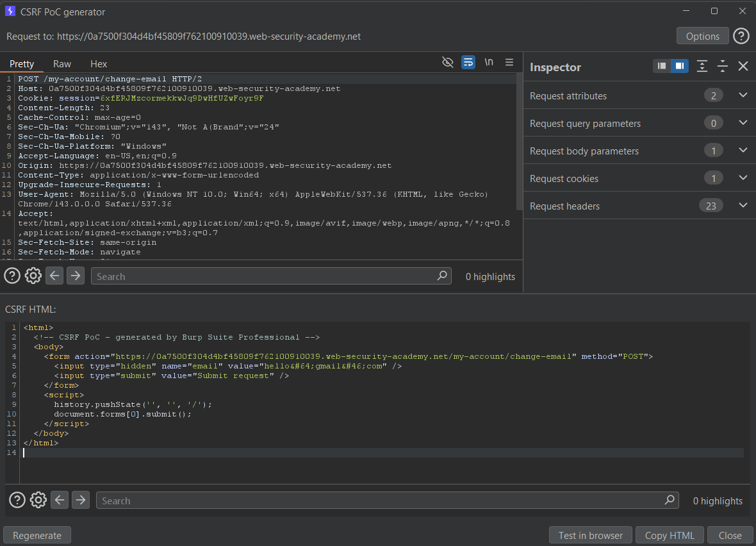Click the Request to URL text

point(183,37)
